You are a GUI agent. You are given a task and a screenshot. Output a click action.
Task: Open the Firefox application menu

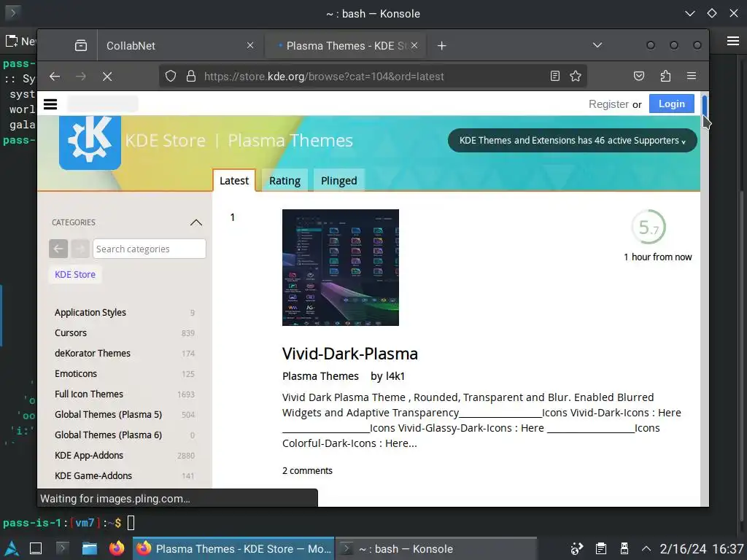tap(692, 76)
